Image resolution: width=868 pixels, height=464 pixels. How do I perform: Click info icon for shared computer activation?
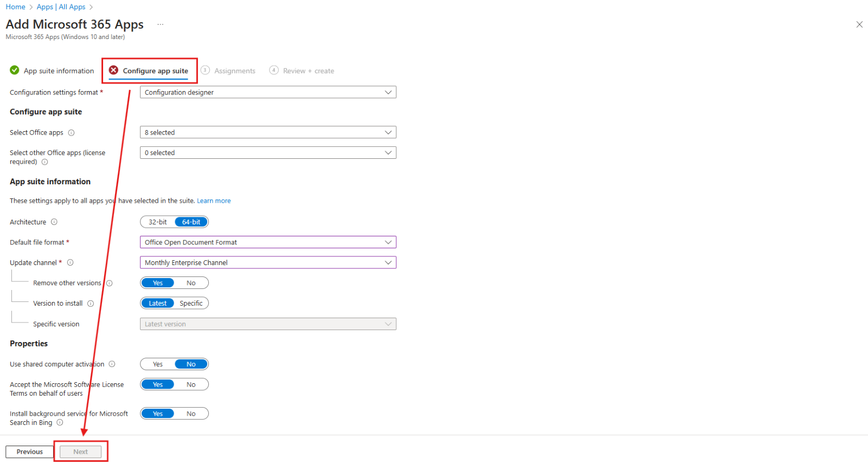tap(112, 364)
